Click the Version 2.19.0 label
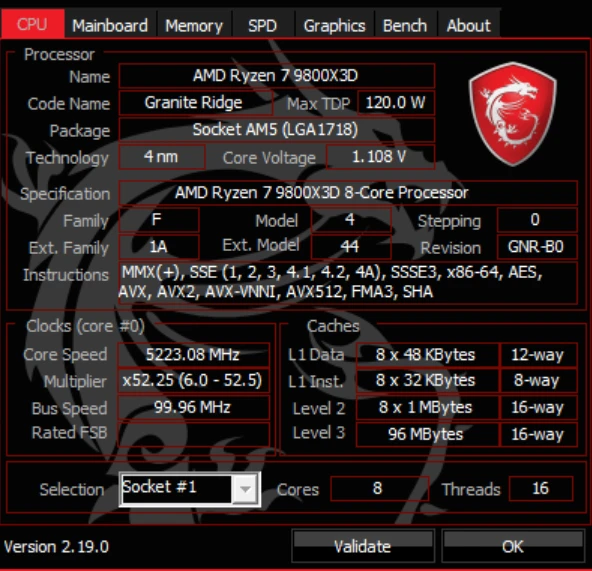This screenshot has width=592, height=571. (57, 547)
